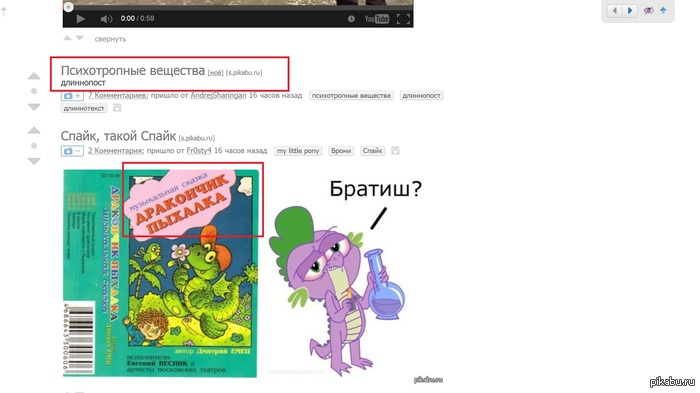
Task: Open video on YouTube via logo
Action: click(x=377, y=19)
